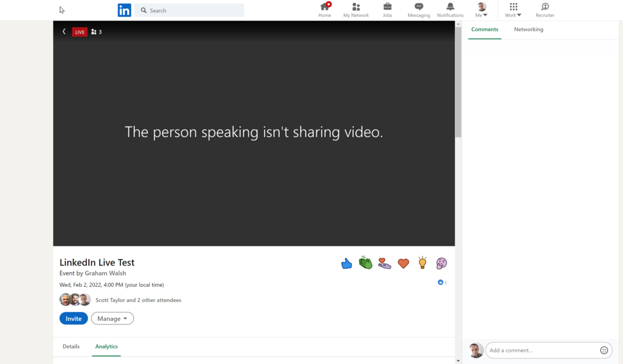The width and height of the screenshot is (623, 364).
Task: Click the blue Invite button
Action: click(74, 318)
